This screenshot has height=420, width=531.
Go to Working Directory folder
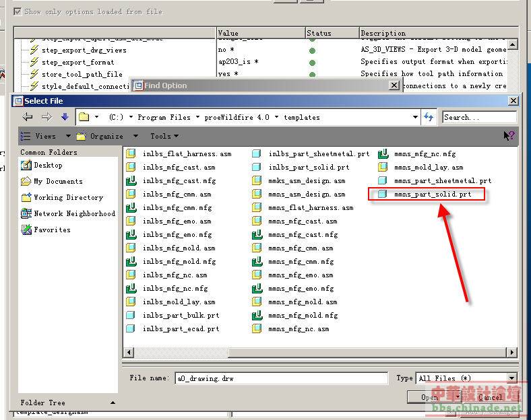(68, 197)
